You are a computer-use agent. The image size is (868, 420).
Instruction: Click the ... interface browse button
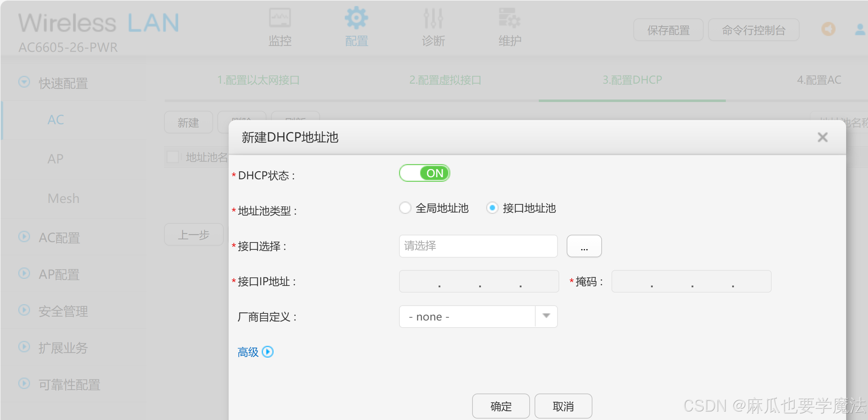pos(584,246)
